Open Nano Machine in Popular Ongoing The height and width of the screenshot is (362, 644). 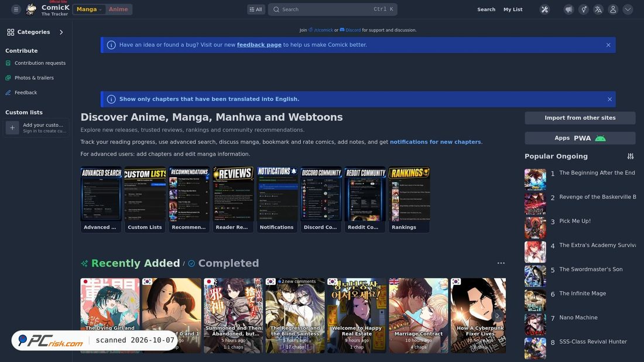(x=578, y=318)
